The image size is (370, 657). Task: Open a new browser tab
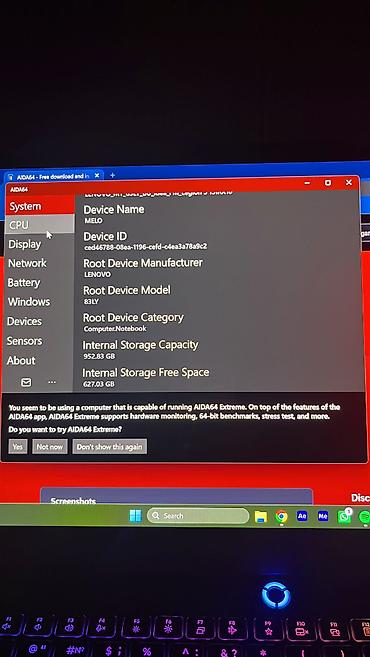[x=112, y=175]
